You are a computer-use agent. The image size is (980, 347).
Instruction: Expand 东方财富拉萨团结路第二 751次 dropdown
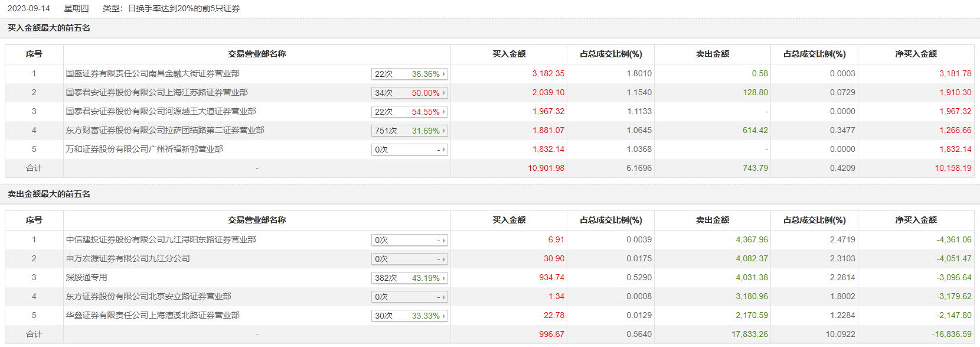[409, 131]
